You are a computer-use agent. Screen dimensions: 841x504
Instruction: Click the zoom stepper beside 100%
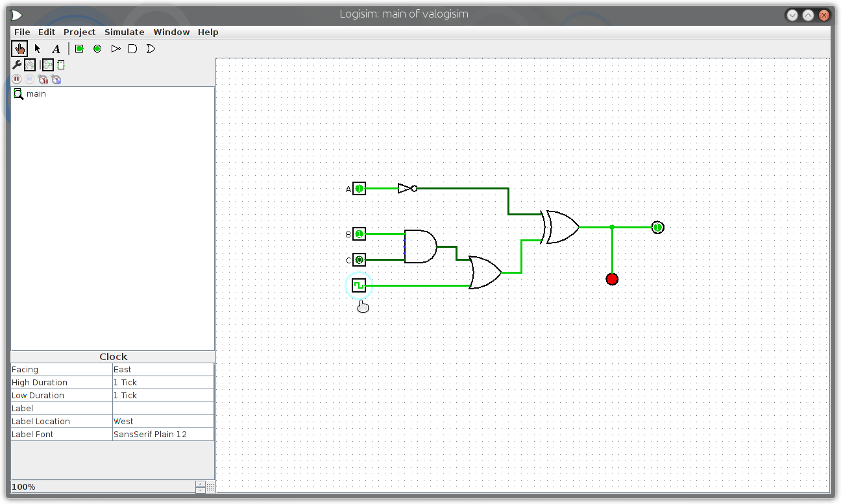coord(201,486)
